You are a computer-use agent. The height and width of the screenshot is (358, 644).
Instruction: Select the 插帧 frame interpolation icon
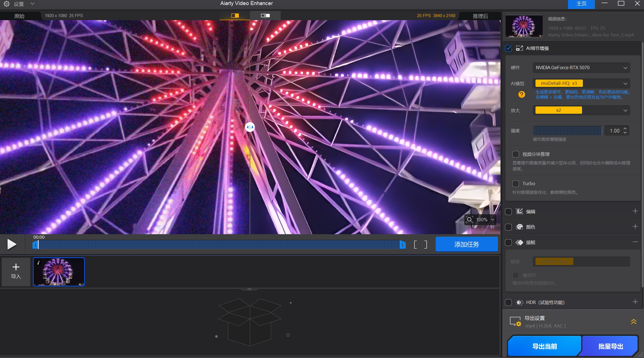click(x=520, y=242)
